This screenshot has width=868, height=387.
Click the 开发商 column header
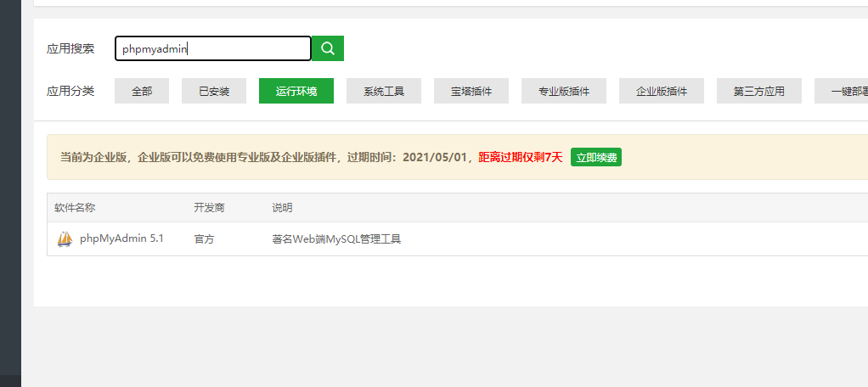(x=209, y=208)
